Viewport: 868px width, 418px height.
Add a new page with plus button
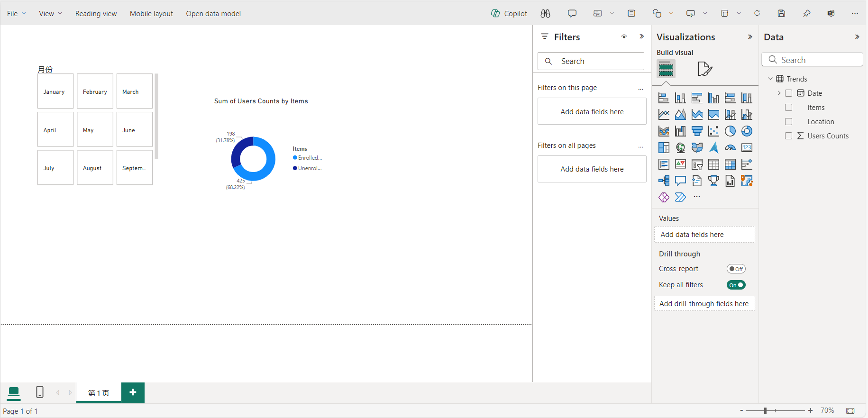pyautogui.click(x=133, y=392)
